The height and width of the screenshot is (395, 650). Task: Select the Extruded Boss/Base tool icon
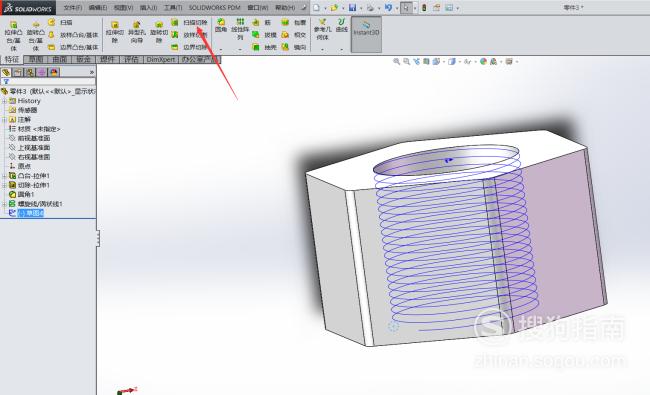[13, 25]
